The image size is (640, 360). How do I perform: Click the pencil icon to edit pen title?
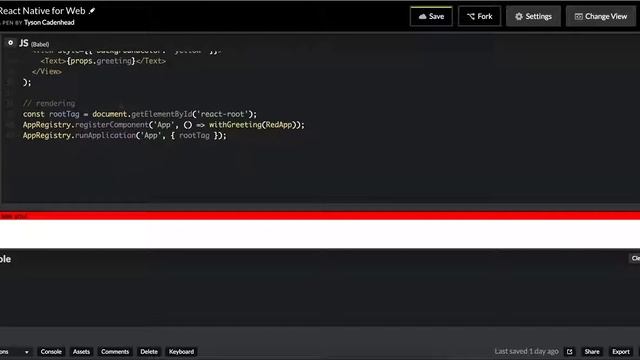(92, 11)
